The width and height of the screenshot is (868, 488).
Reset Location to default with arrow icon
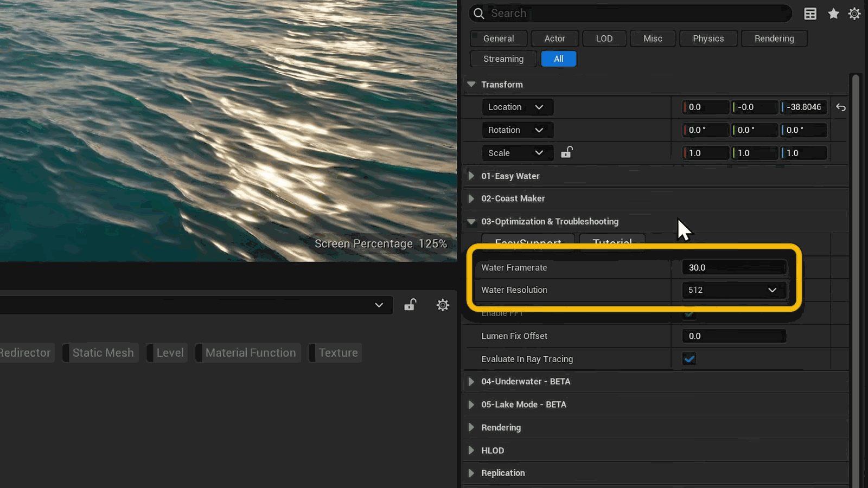(x=841, y=107)
